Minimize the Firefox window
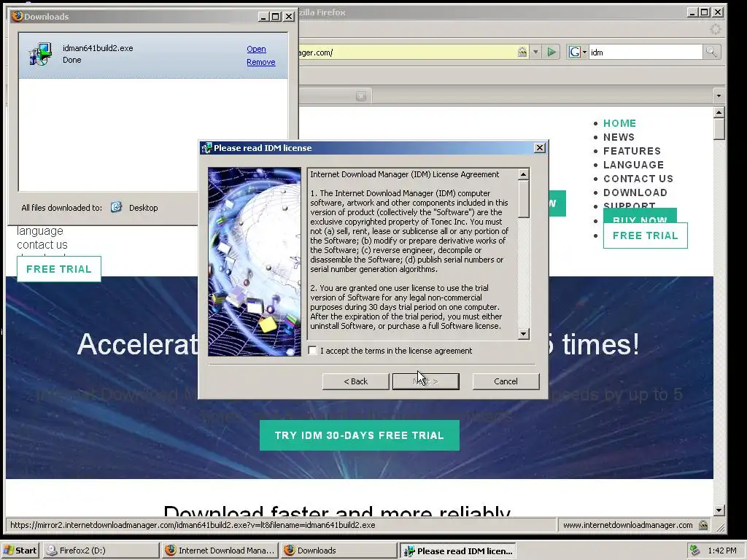This screenshot has width=747, height=560. 693,12
